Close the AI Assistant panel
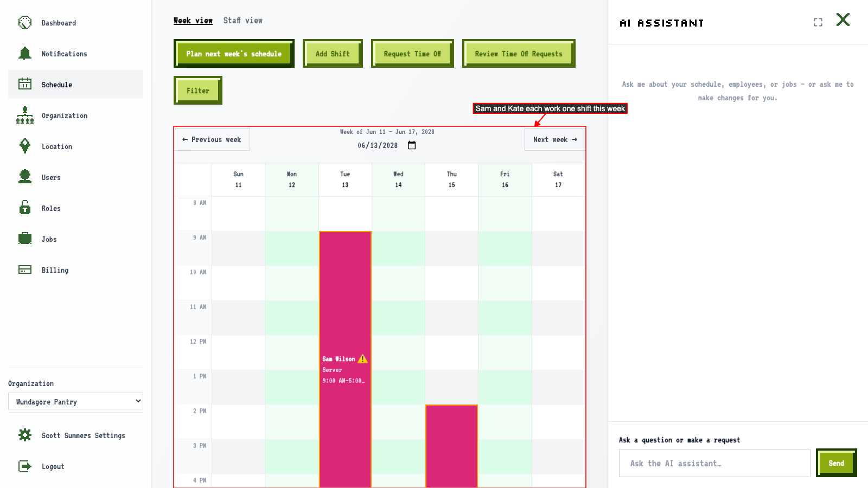The width and height of the screenshot is (868, 488). 843,20
